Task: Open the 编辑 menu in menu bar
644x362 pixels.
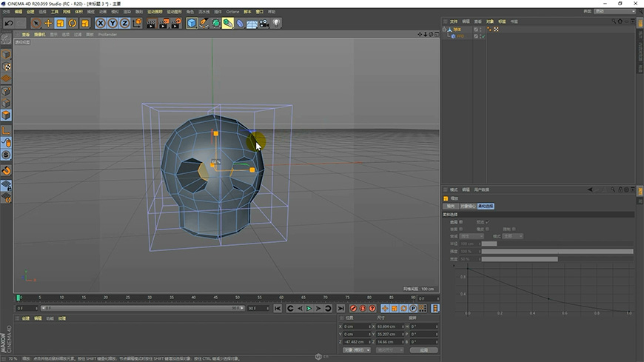Action: 19,12
